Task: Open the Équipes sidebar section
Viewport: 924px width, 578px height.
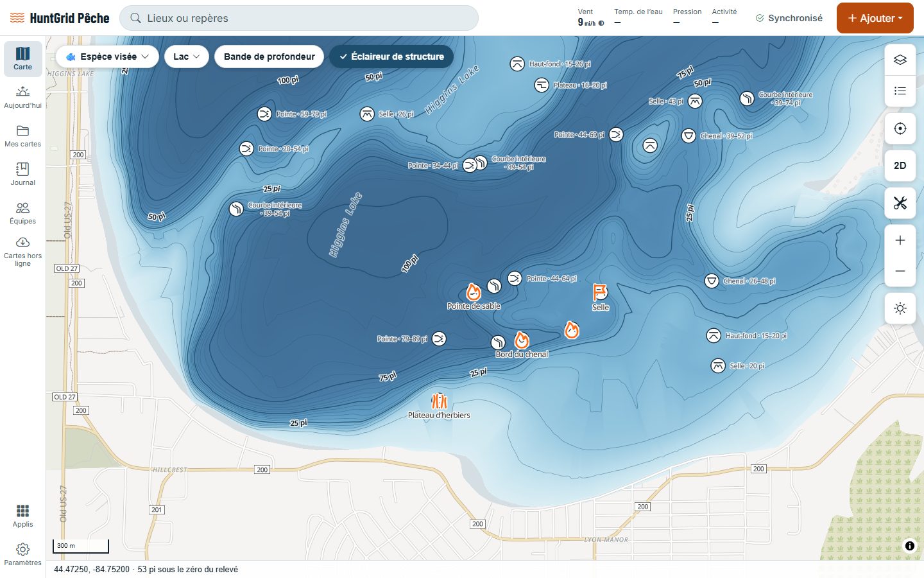Action: point(23,213)
